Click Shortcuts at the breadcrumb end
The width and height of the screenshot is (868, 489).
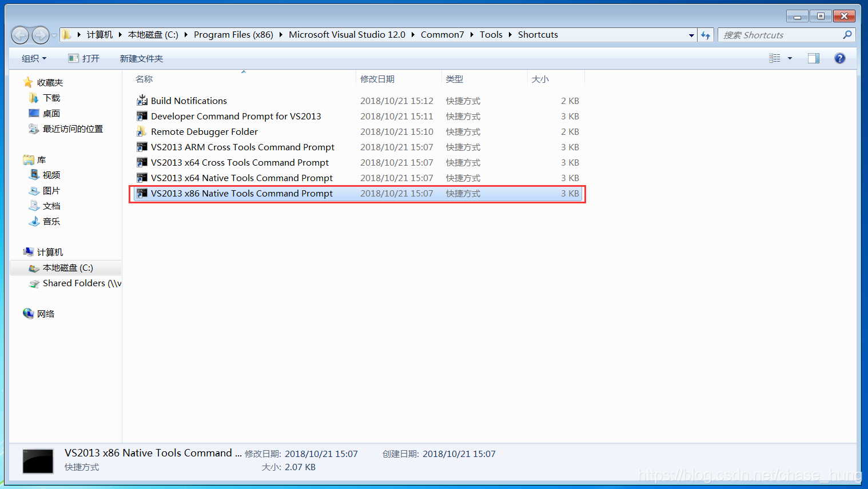pyautogui.click(x=538, y=35)
